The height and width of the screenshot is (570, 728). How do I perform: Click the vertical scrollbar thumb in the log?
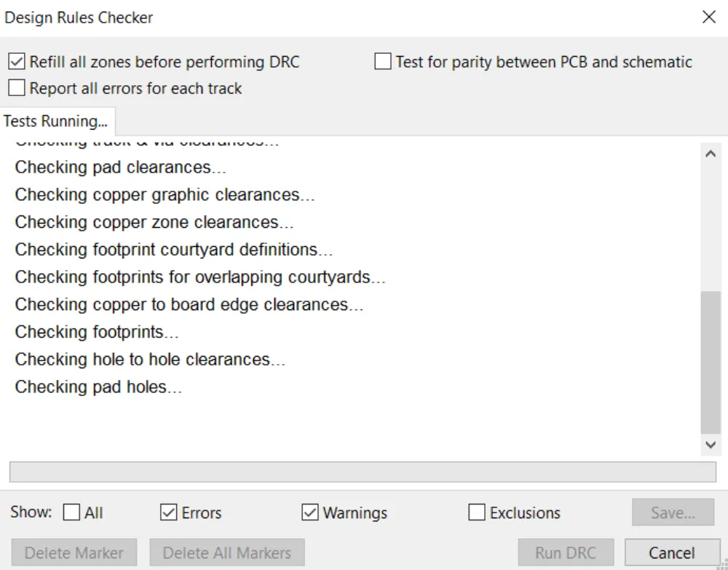[710, 360]
